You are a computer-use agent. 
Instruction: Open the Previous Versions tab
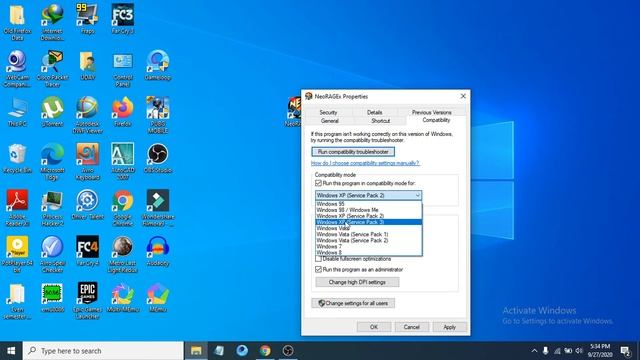[431, 112]
